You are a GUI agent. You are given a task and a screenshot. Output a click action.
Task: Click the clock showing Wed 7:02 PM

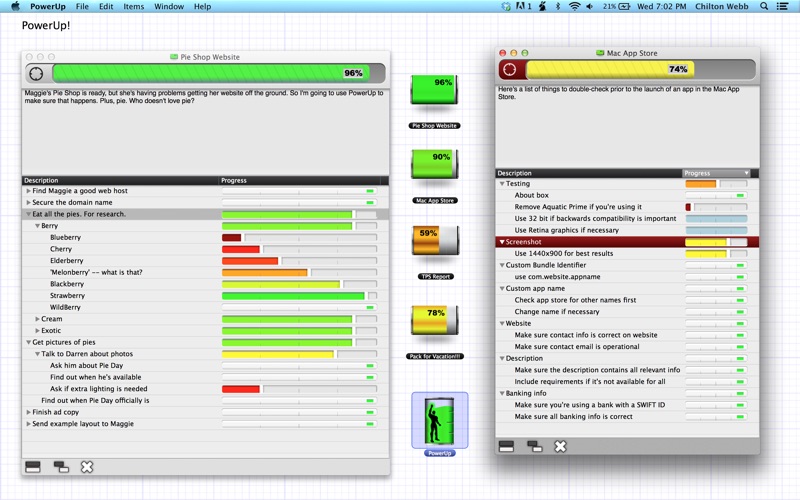661,6
